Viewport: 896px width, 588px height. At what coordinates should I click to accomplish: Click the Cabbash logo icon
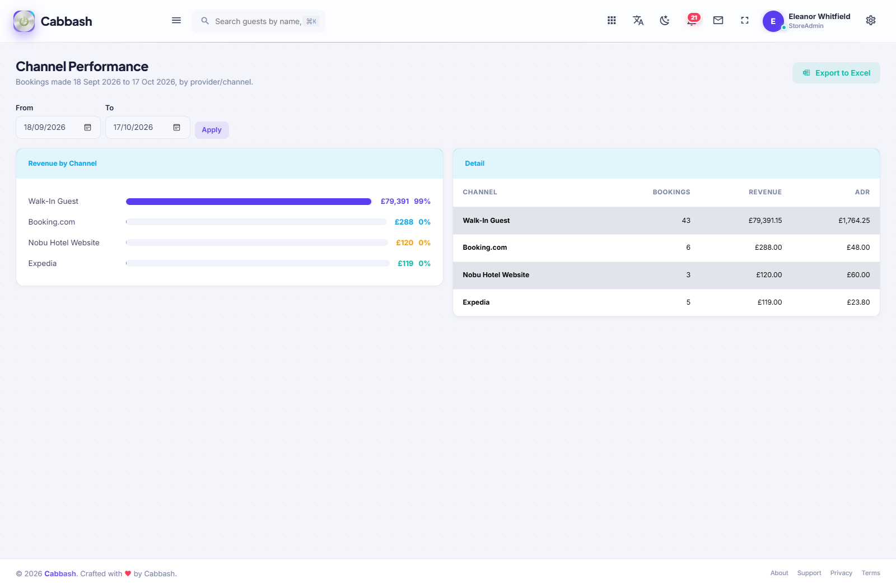24,21
